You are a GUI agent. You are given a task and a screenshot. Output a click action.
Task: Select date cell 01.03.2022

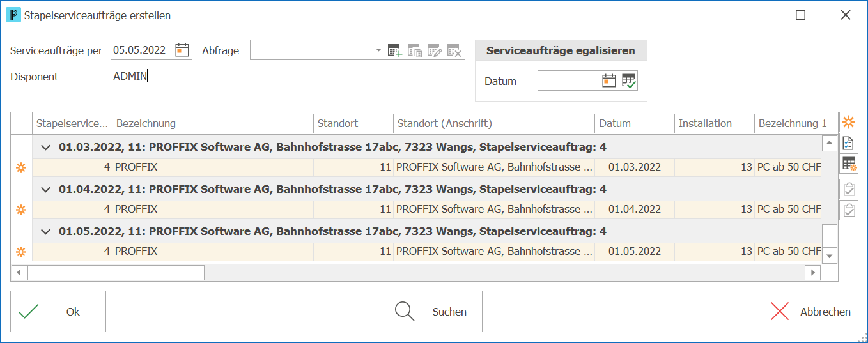click(x=635, y=167)
